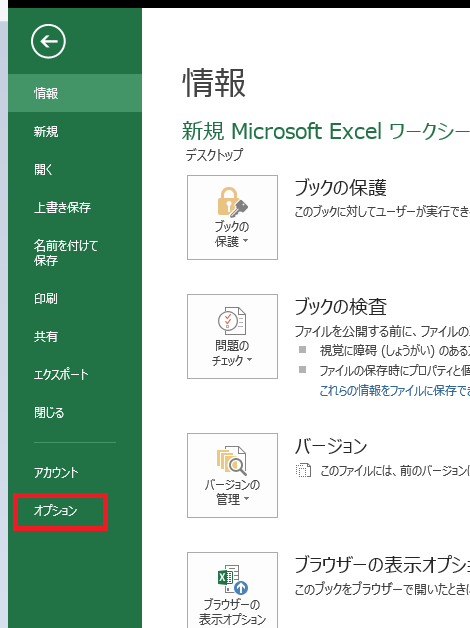The image size is (470, 628).
Task: Click the 視覚に障碍 bullet text
Action: (x=395, y=351)
